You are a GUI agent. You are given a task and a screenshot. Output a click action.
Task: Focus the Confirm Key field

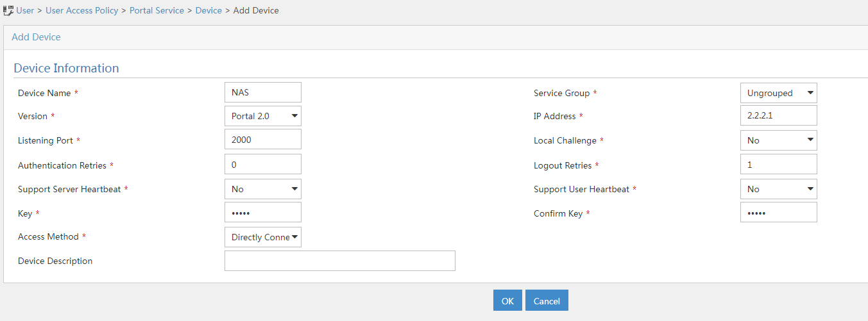point(779,212)
